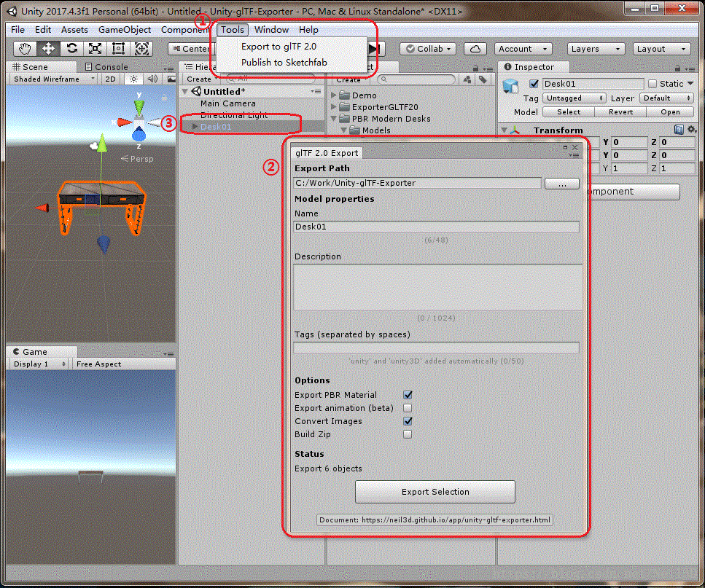Open Transform component help icon
This screenshot has height=588, width=705.
coord(679,130)
